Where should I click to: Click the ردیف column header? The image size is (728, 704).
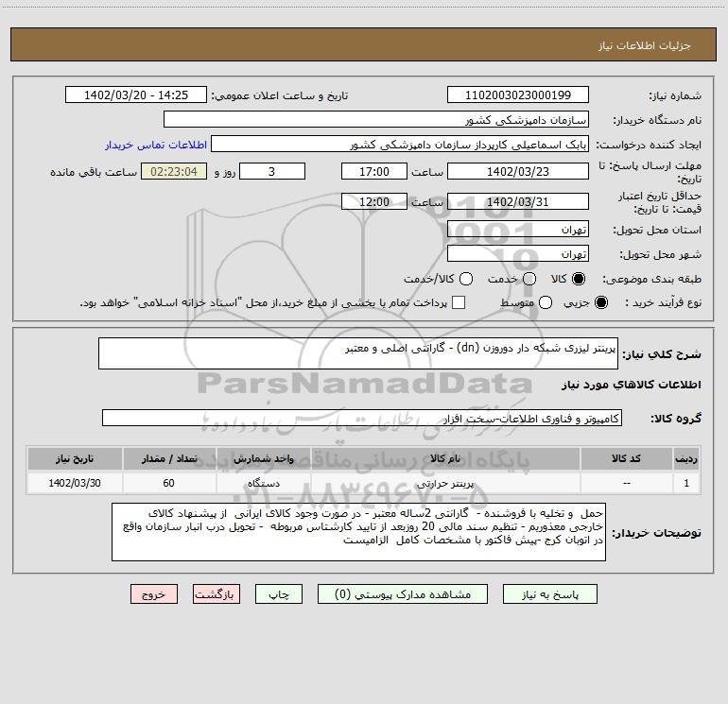point(686,458)
